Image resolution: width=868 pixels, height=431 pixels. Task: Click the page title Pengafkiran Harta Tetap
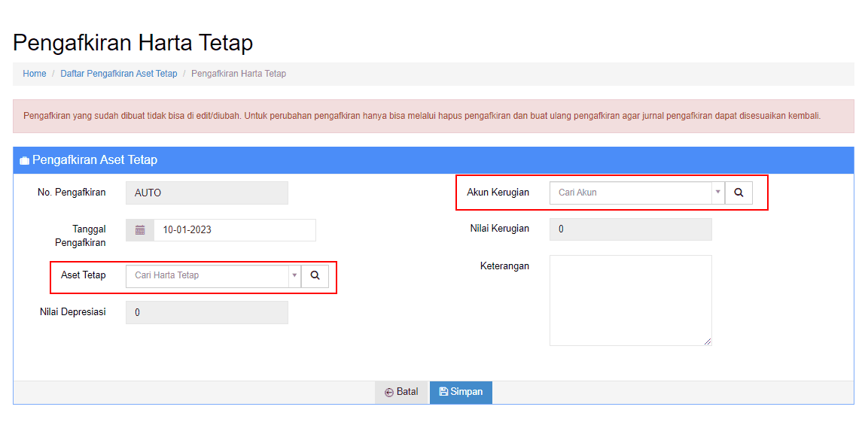(x=132, y=43)
